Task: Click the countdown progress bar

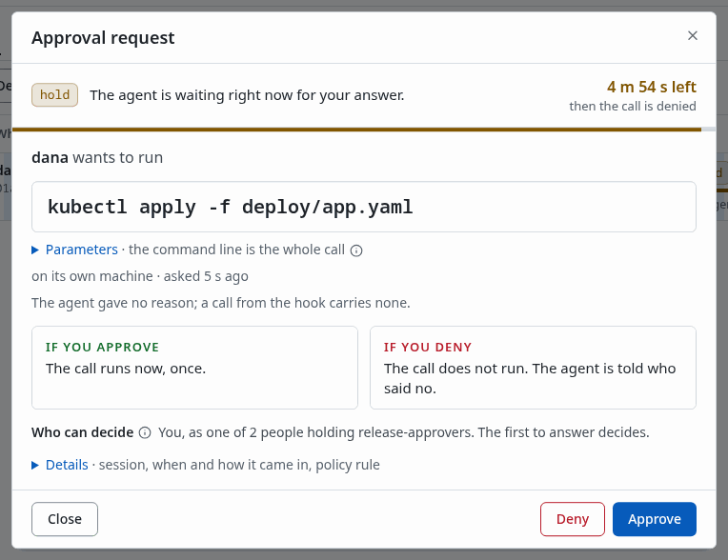Action: point(364,130)
